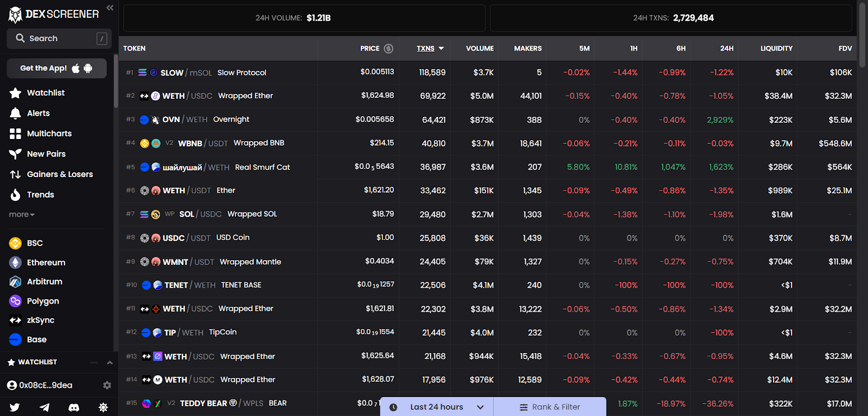Open the Trends flame item
Viewport: 868px width, 416px height.
click(32, 195)
